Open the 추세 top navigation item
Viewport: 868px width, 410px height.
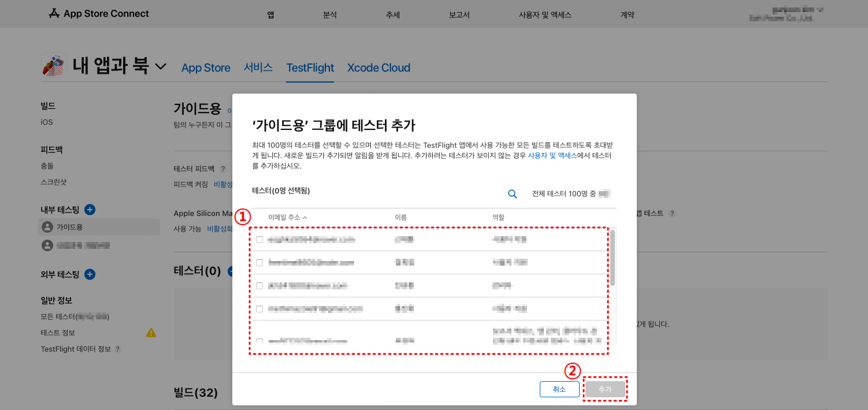pos(393,15)
